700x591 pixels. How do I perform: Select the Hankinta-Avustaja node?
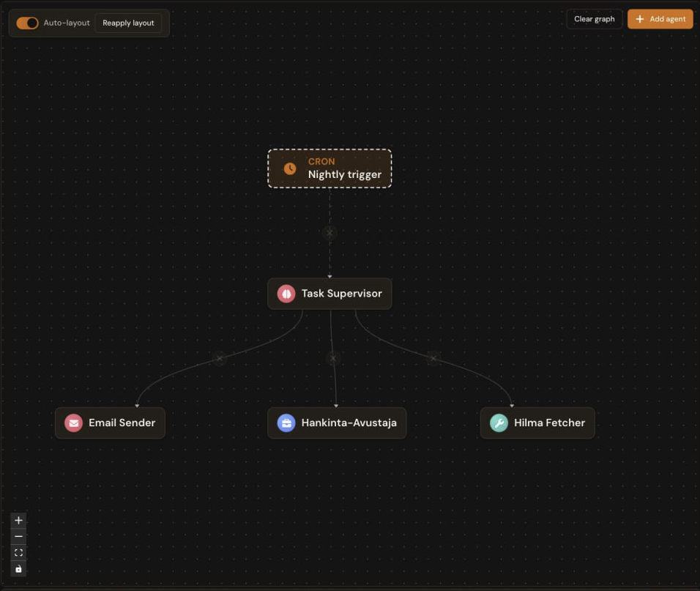pos(337,423)
